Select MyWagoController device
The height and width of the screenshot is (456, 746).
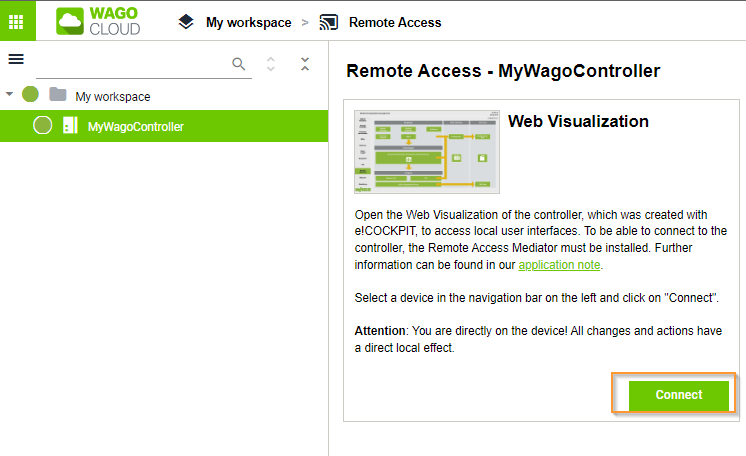coord(164,126)
